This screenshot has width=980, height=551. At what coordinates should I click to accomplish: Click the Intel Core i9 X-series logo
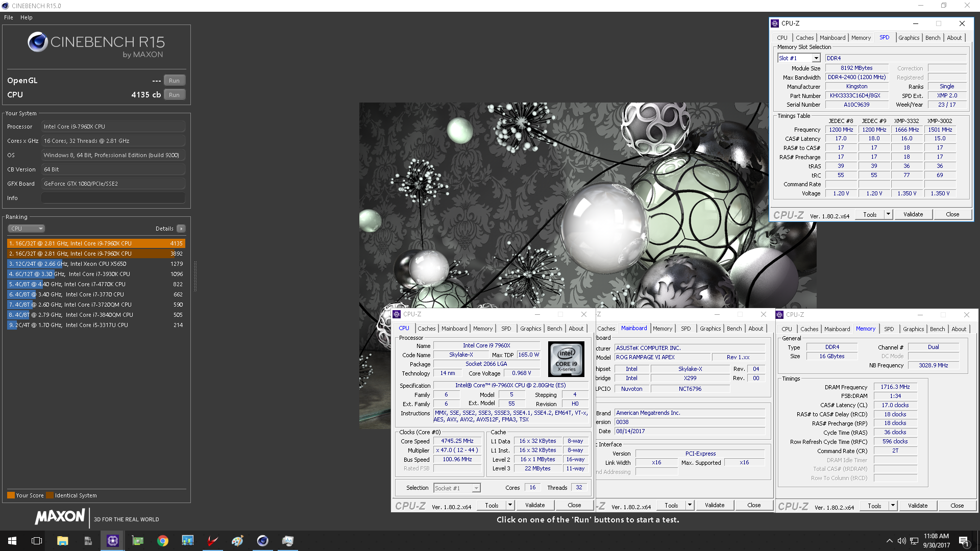click(x=566, y=359)
